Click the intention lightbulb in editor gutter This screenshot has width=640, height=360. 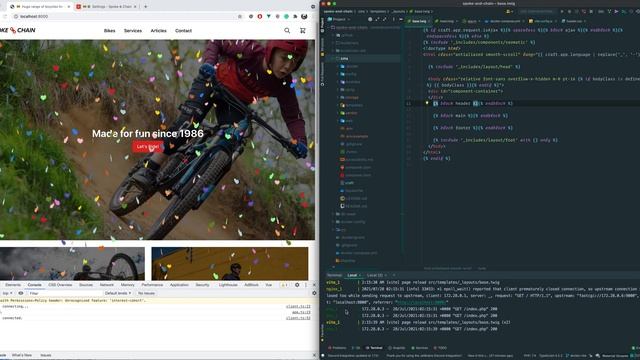427,103
